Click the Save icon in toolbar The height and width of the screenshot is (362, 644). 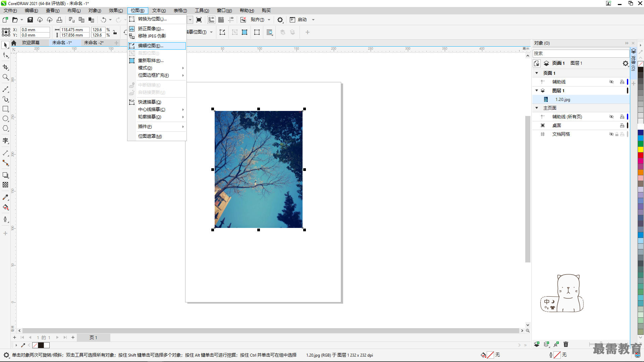coord(30,20)
